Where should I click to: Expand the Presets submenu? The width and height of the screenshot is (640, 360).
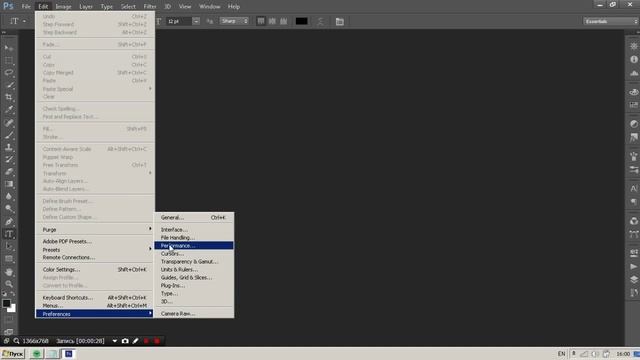94,250
